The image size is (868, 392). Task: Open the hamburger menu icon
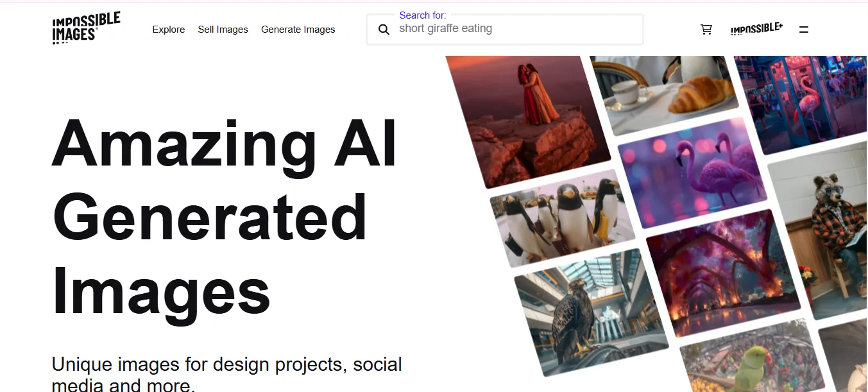point(804,30)
